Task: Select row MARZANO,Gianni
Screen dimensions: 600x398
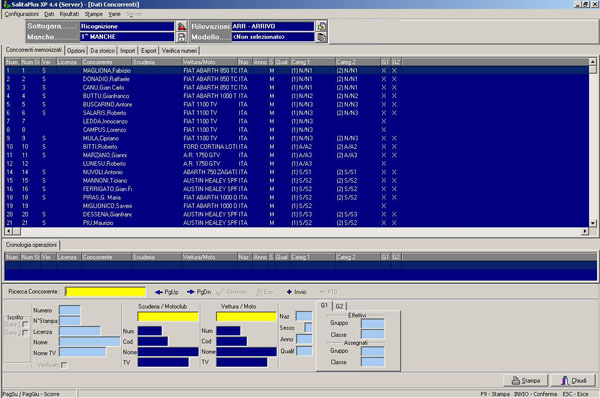Action: point(297,155)
